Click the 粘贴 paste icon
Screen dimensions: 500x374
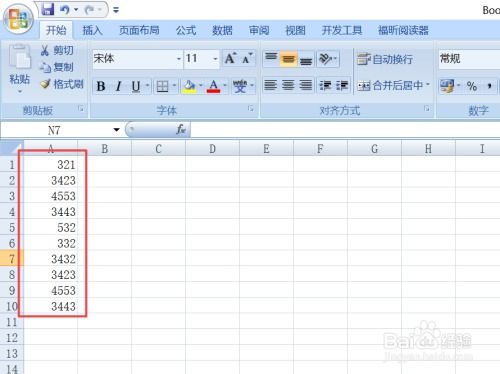tap(19, 57)
